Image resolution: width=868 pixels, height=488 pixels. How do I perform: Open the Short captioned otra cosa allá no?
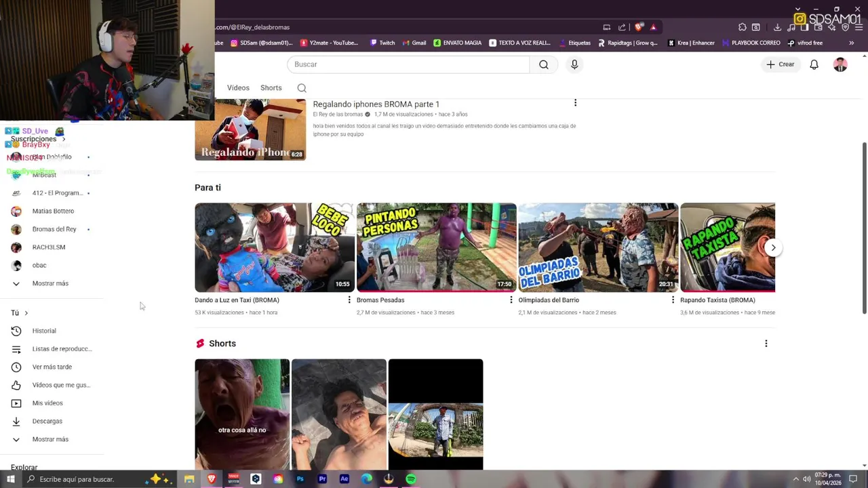[x=242, y=414]
